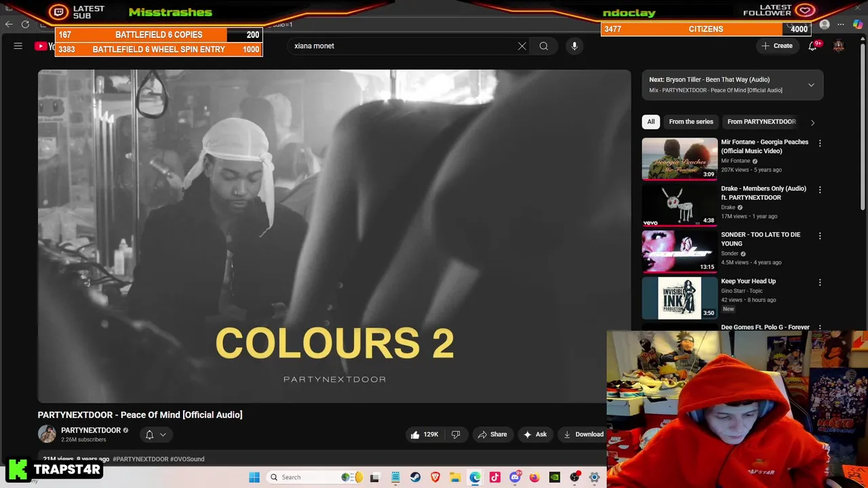Share the Peace Of Mind video
Viewport: 868px width, 488px height.
492,434
